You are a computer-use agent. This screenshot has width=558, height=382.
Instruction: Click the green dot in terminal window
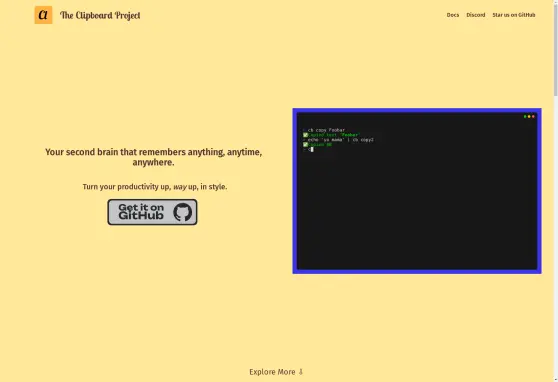coord(525,117)
